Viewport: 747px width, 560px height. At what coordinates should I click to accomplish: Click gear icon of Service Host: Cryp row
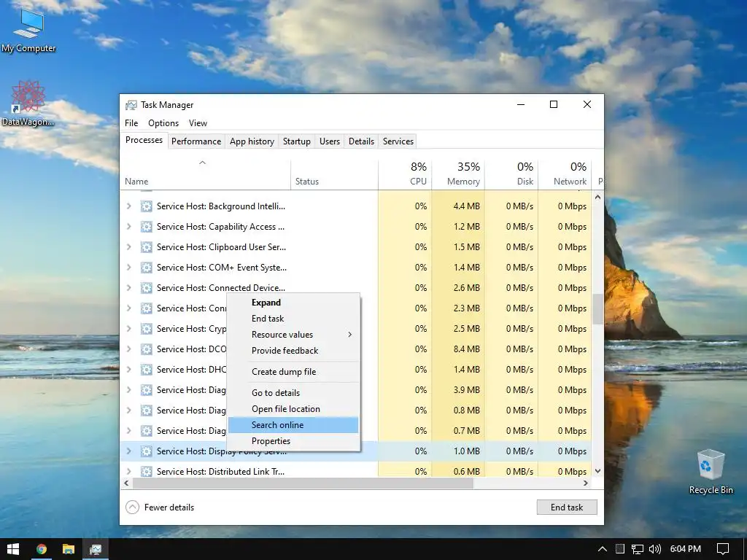146,329
